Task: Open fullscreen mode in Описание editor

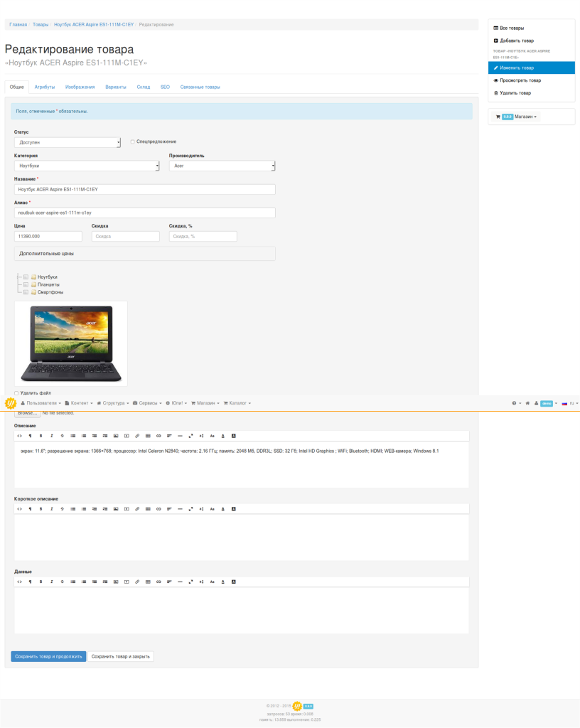Action: pyautogui.click(x=190, y=436)
